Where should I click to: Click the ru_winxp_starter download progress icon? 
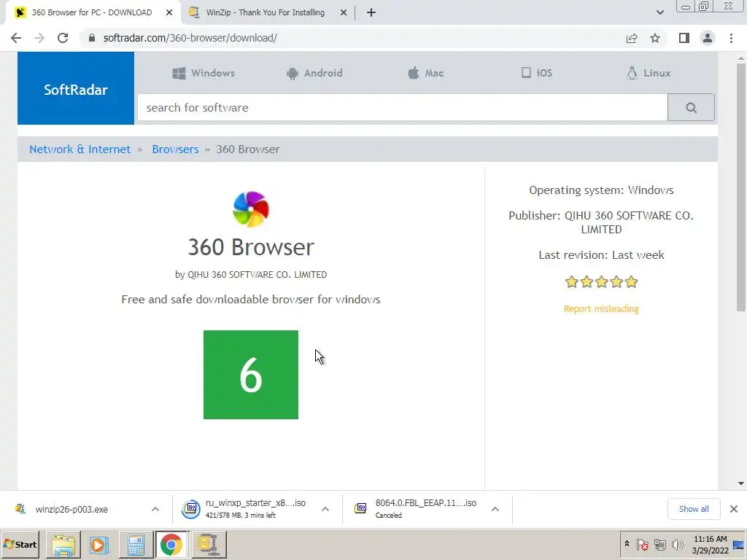[x=191, y=509]
